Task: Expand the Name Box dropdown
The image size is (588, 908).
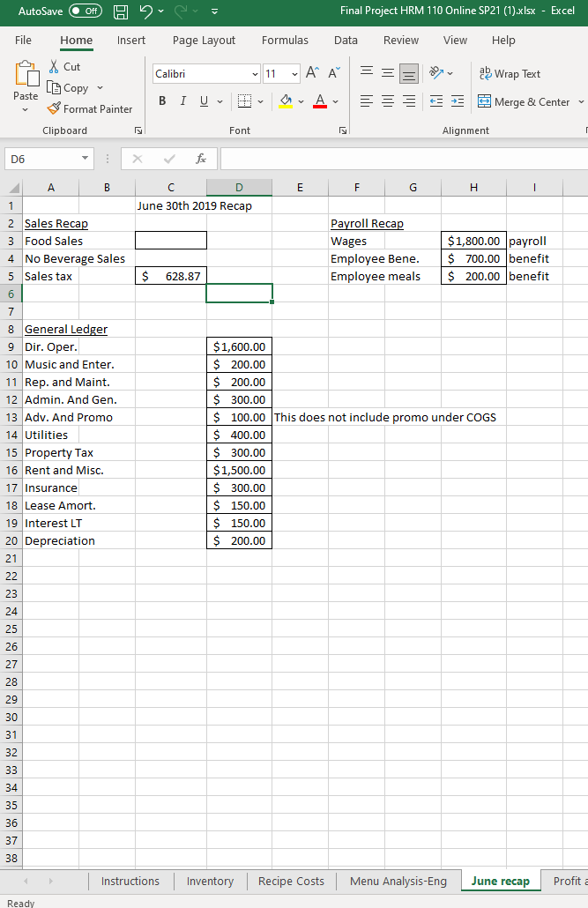Action: (x=86, y=159)
